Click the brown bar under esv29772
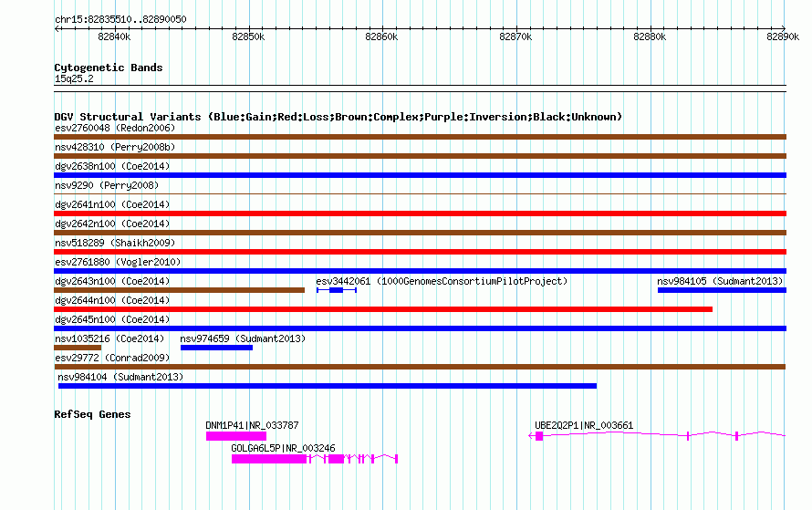 [x=420, y=367]
